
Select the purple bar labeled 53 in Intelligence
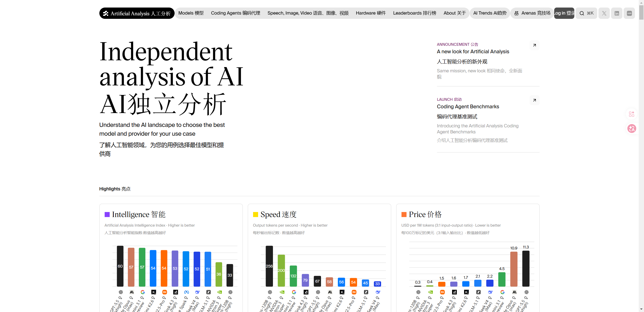coord(175,269)
